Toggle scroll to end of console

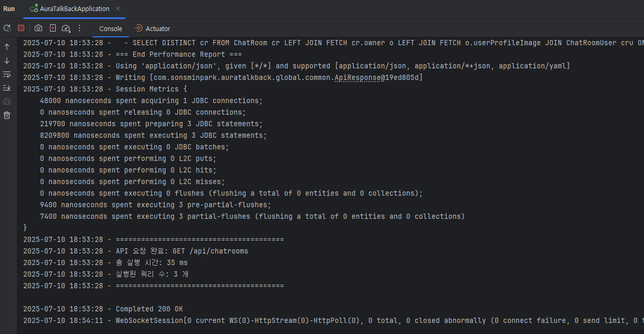pos(7,88)
